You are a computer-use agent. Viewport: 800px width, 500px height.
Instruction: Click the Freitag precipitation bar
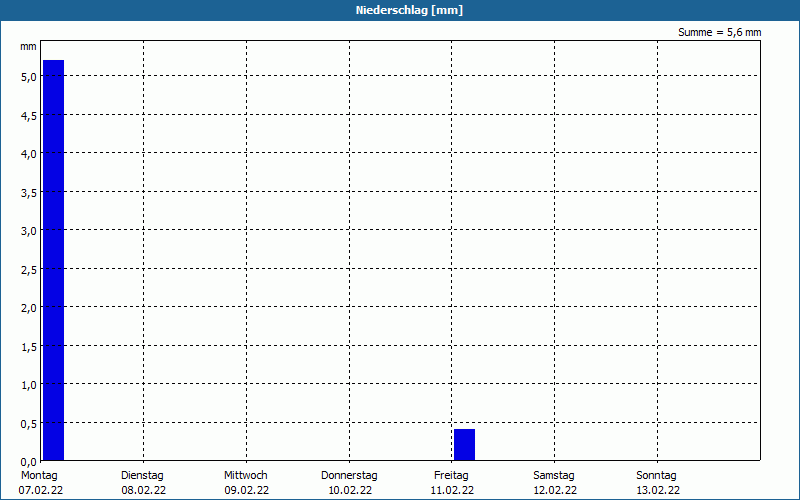click(x=464, y=445)
